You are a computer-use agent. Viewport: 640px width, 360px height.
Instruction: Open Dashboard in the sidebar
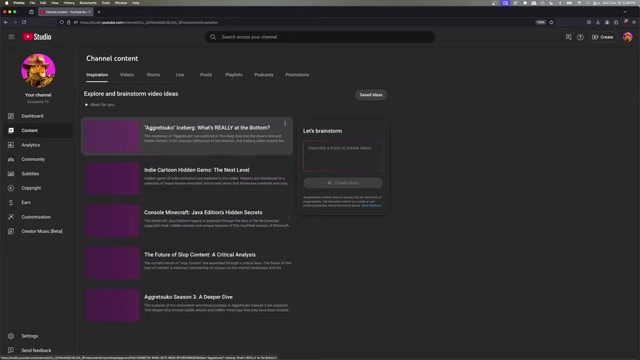pos(37,116)
